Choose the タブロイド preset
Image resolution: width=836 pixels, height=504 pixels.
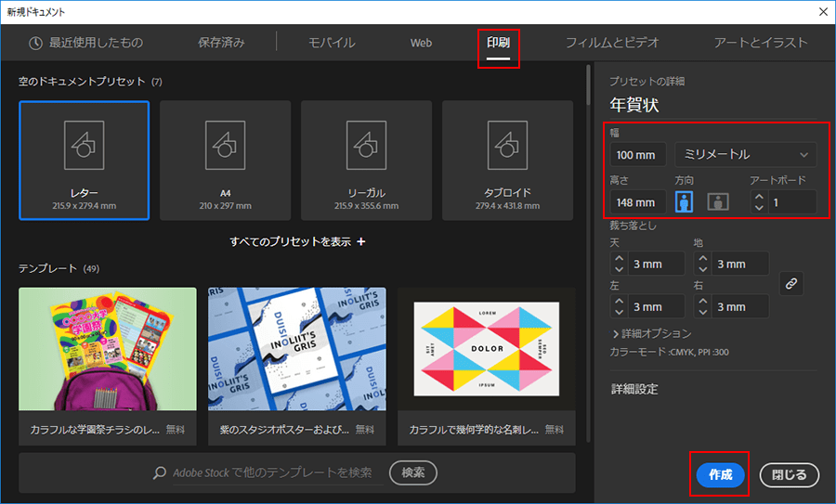pyautogui.click(x=507, y=161)
